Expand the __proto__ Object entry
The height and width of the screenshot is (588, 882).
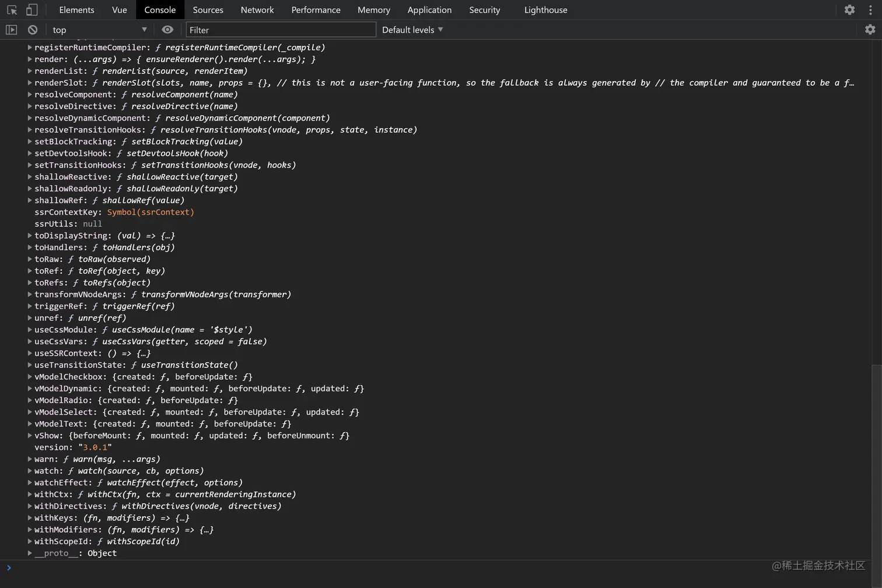pyautogui.click(x=30, y=553)
